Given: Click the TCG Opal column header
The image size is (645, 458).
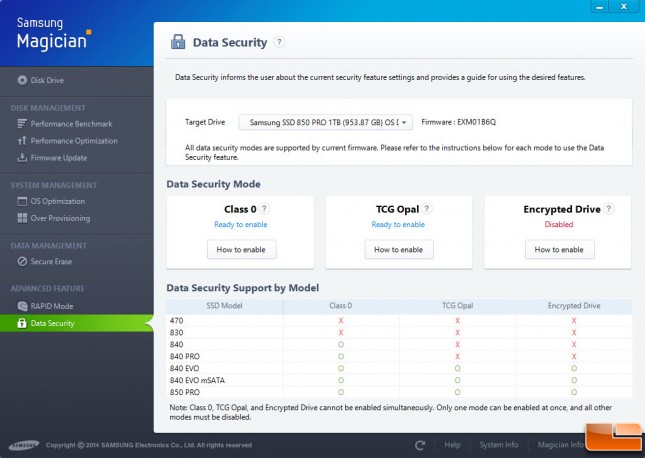Looking at the screenshot, I should 457,306.
